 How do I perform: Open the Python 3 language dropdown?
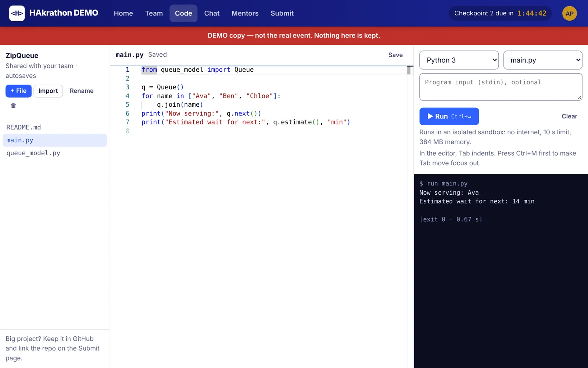(459, 60)
